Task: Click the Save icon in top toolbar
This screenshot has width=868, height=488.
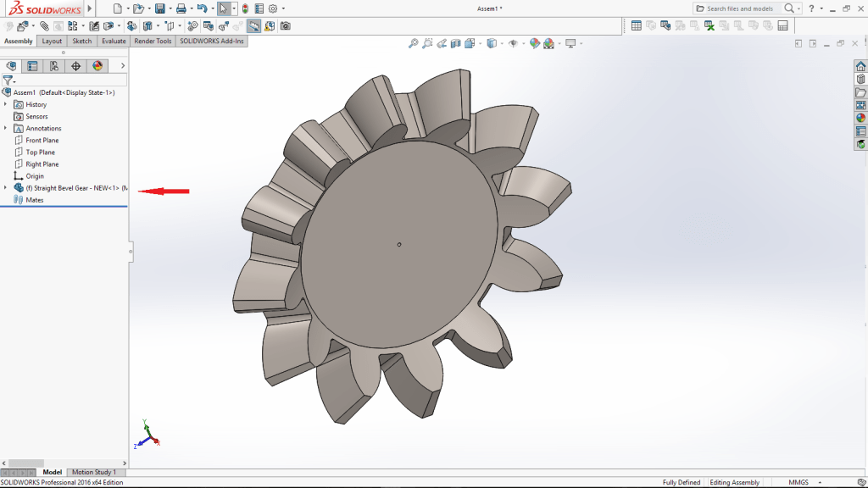Action: pyautogui.click(x=159, y=8)
